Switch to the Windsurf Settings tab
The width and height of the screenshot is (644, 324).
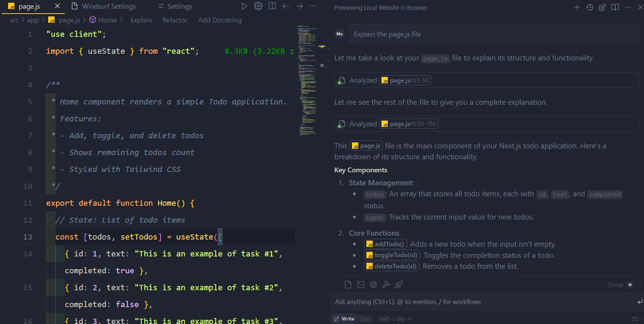108,6
